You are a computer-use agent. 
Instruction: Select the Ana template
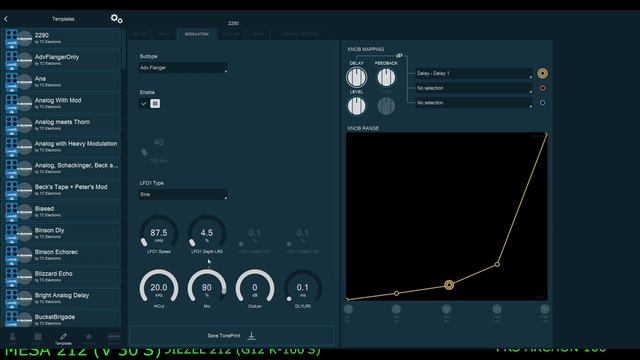pos(62,82)
